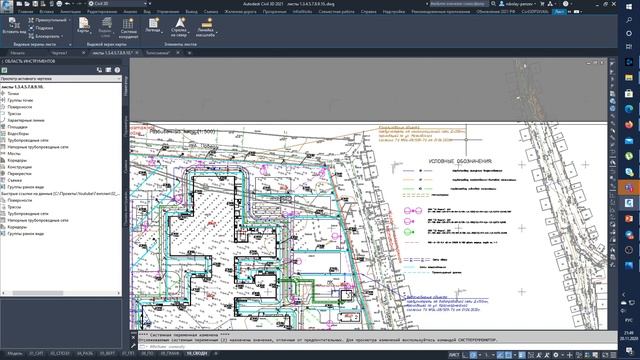Select Характерные линии in the tree
Viewport: 640px width, 360px height.
point(26,120)
